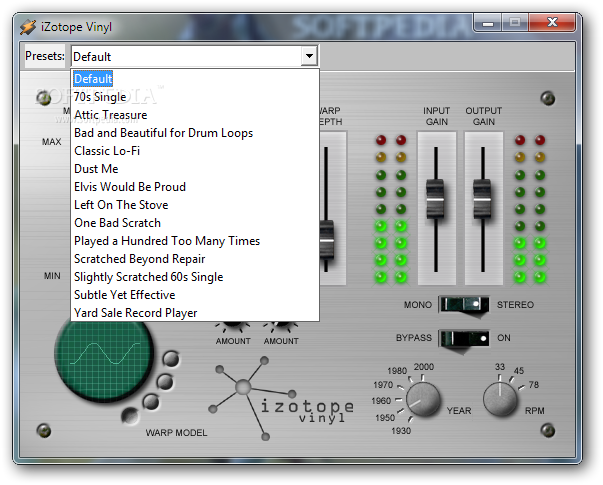Screen dimensions: 603x485
Task: Set year to 1930 label
Action: (401, 431)
